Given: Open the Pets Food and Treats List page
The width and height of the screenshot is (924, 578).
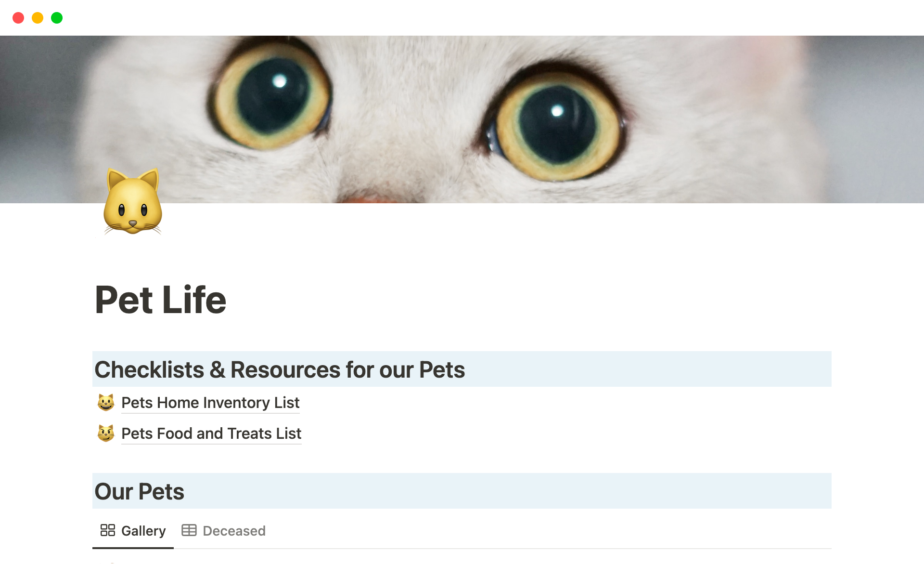Looking at the screenshot, I should tap(211, 433).
